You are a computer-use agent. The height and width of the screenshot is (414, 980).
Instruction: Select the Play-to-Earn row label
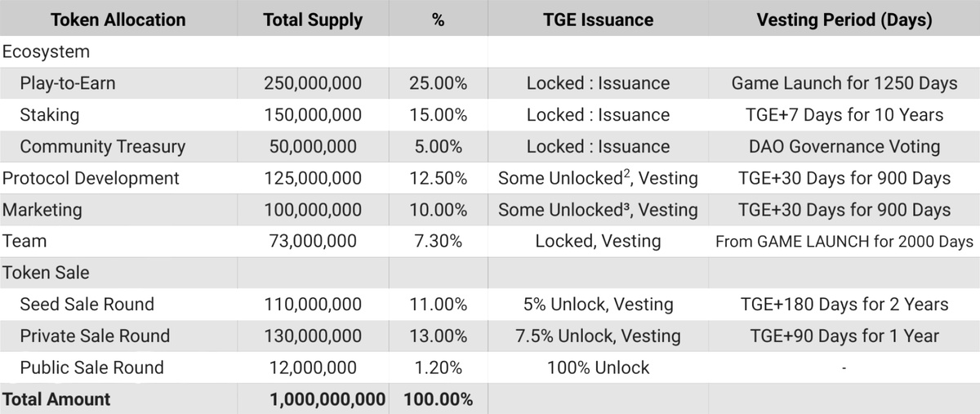pos(69,83)
